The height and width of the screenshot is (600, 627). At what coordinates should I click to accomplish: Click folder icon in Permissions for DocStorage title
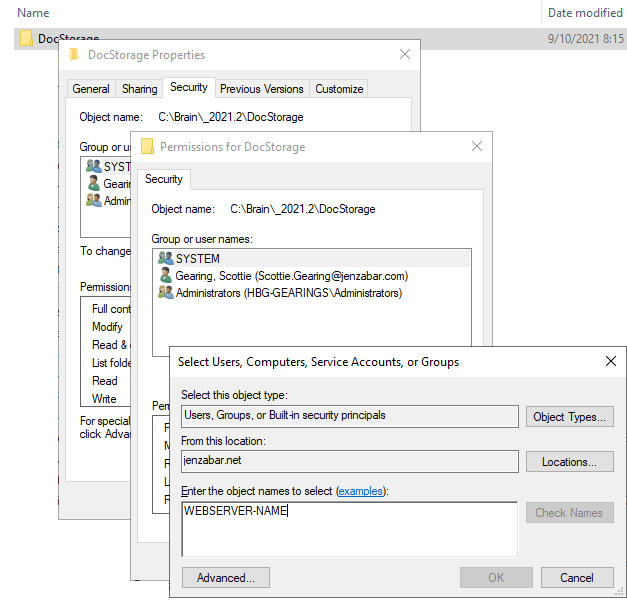[147, 146]
